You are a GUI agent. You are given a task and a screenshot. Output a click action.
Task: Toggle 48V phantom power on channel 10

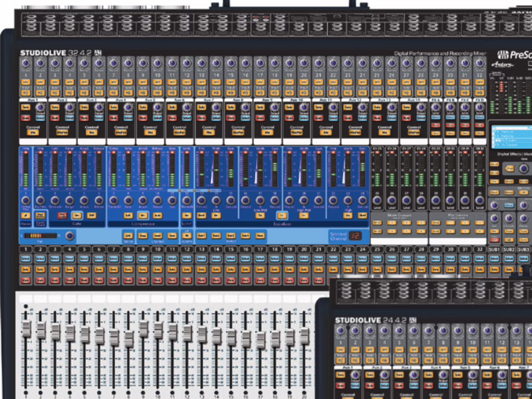click(158, 82)
